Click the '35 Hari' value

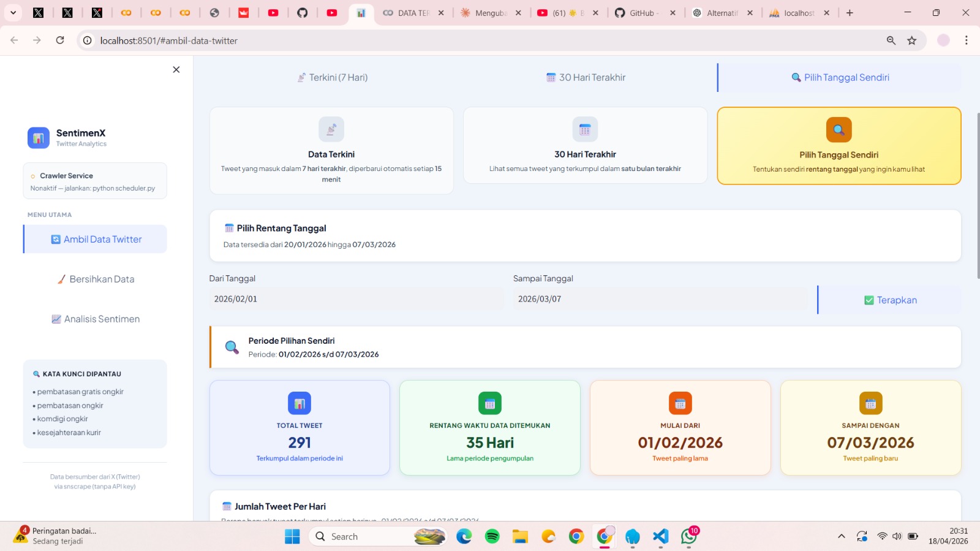click(490, 443)
